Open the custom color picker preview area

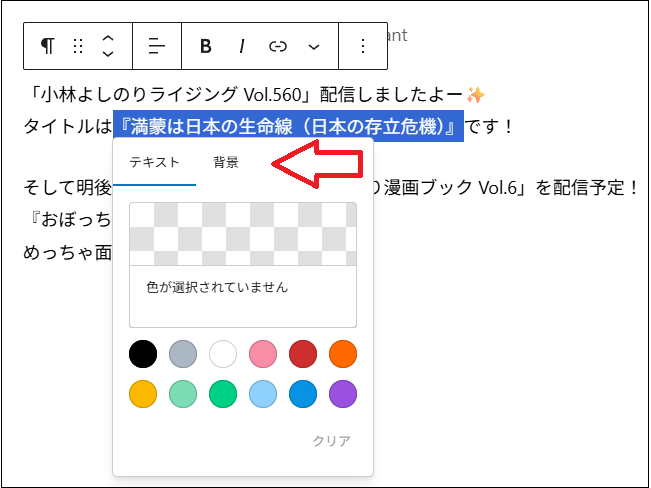tap(243, 234)
